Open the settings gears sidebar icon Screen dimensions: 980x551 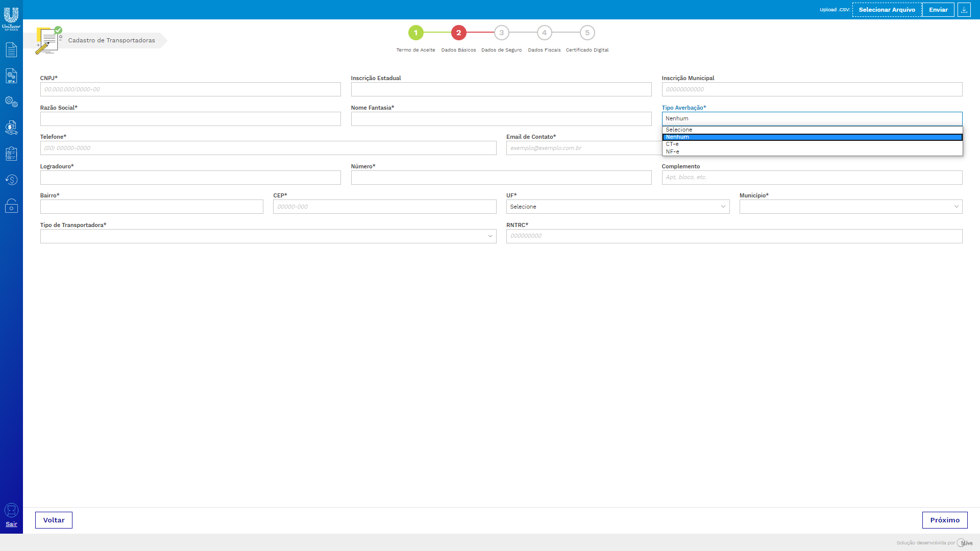click(11, 102)
